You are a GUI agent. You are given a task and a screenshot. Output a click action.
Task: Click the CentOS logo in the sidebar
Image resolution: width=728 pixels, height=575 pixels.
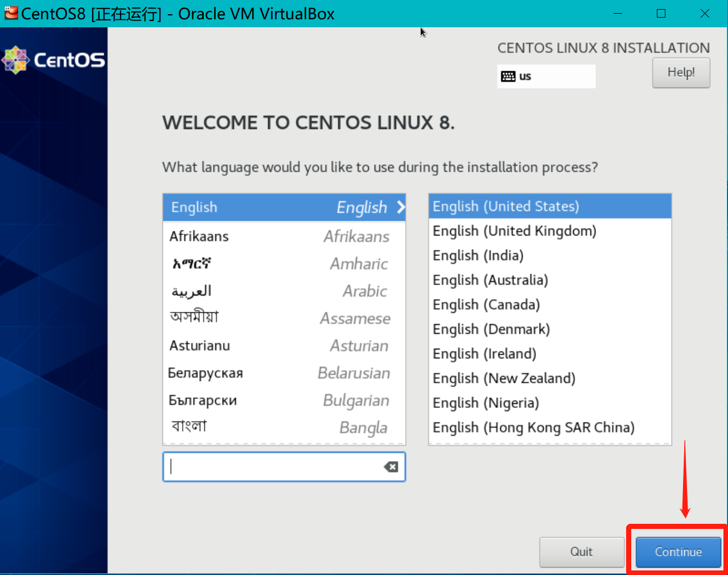click(x=54, y=60)
